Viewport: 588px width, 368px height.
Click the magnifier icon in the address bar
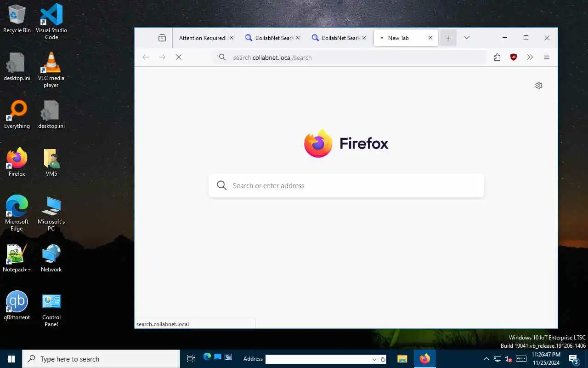[x=222, y=57]
